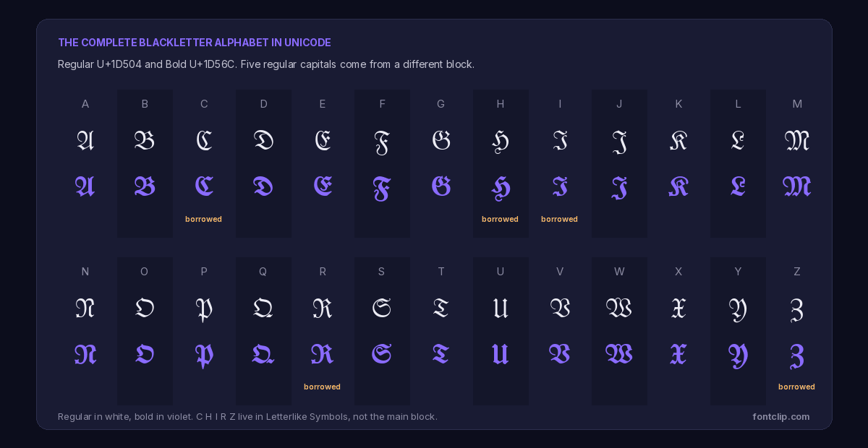Click the column header letter N
The height and width of the screenshot is (448, 868).
[x=85, y=272]
